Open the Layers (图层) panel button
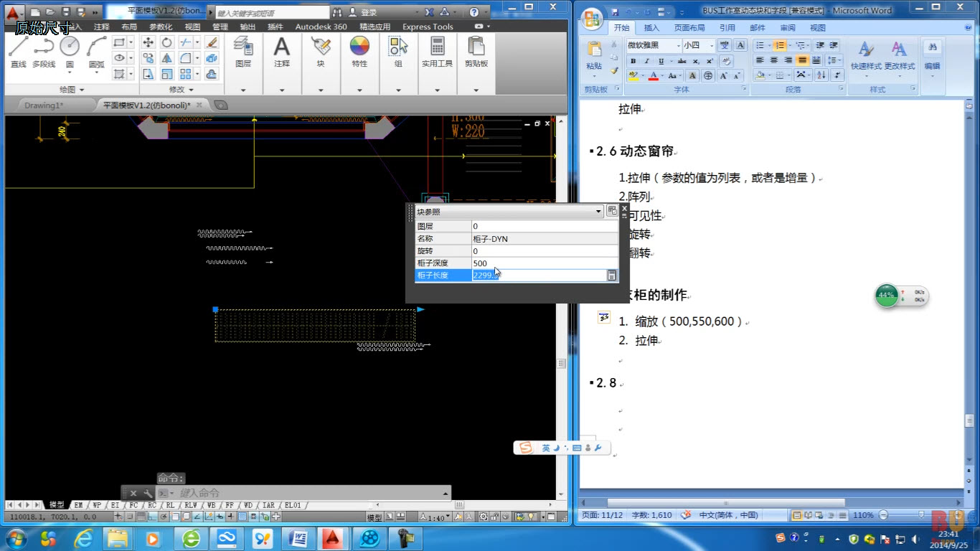Screen dimensions: 980x551 pos(243,52)
